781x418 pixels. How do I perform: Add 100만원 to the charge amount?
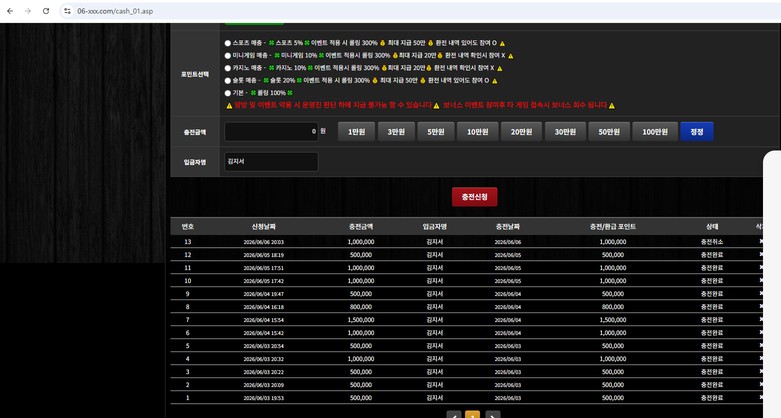[654, 132]
